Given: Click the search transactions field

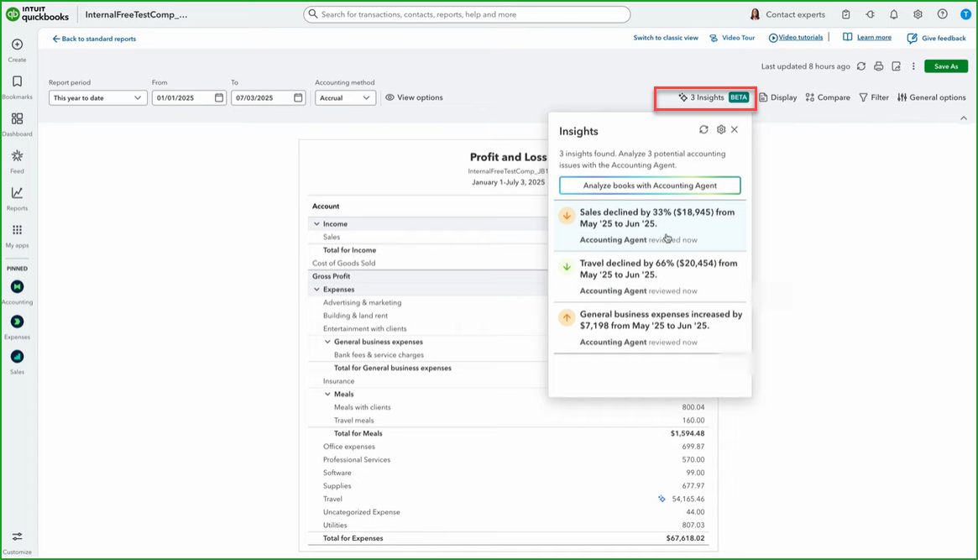Looking at the screenshot, I should click(x=467, y=14).
